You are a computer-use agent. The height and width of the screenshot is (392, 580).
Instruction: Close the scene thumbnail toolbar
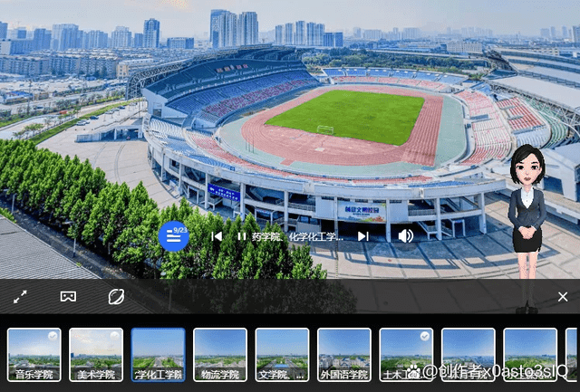(563, 297)
